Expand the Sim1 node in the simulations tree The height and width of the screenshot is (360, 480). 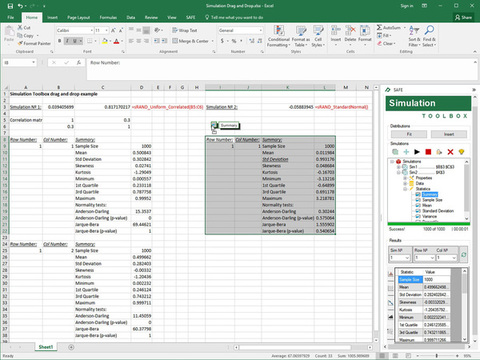coord(398,167)
